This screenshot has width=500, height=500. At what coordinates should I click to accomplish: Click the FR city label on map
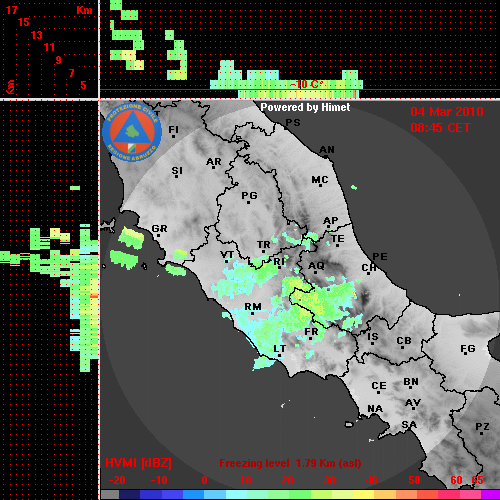click(x=311, y=332)
